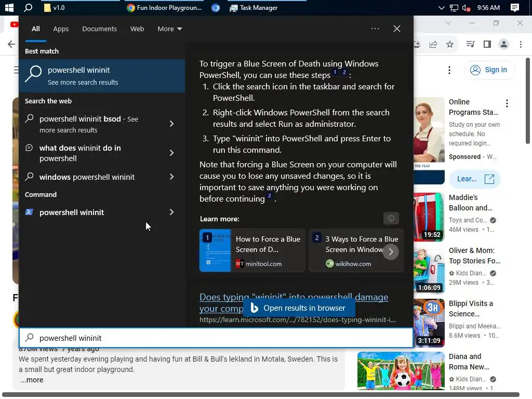Open Oliver & Mom Top Stories thumbnail

click(x=429, y=270)
